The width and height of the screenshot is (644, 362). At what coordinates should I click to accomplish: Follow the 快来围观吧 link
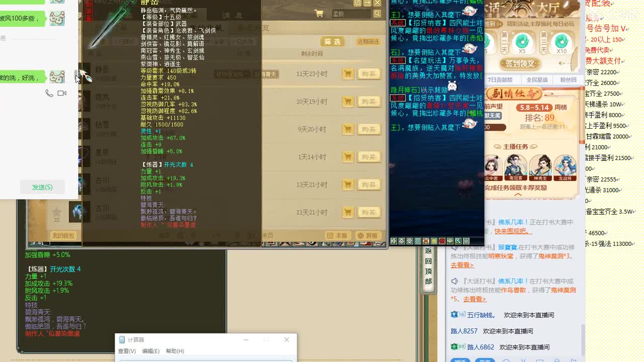(513, 231)
